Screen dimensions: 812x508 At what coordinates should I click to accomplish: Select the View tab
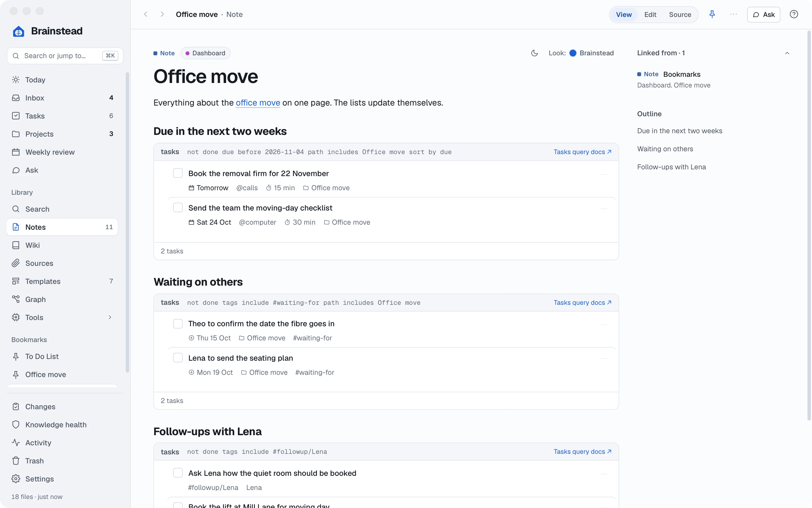coord(624,14)
